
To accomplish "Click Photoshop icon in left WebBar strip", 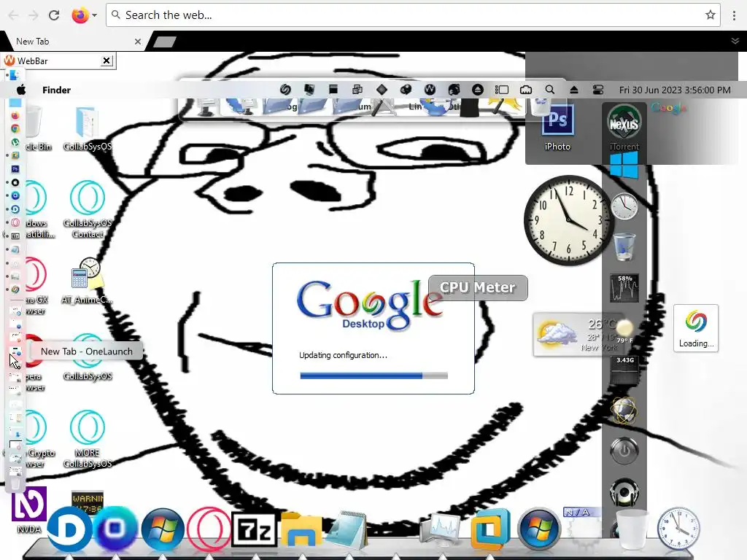I will click(15, 168).
